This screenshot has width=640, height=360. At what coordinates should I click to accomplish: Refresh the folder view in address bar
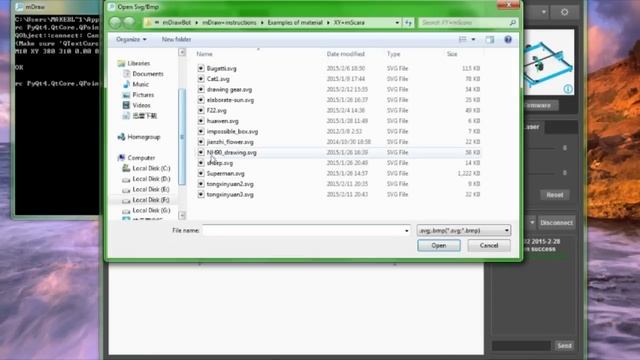[408, 23]
